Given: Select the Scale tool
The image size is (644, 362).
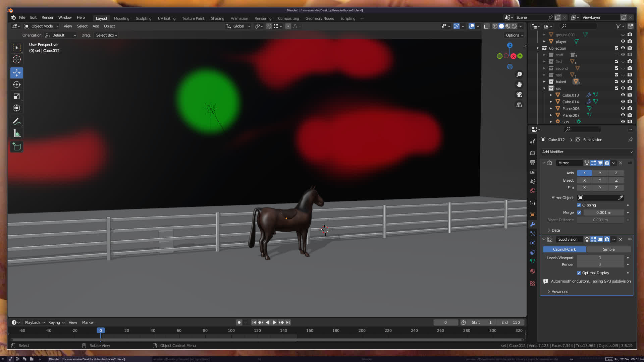Looking at the screenshot, I should point(17,97).
